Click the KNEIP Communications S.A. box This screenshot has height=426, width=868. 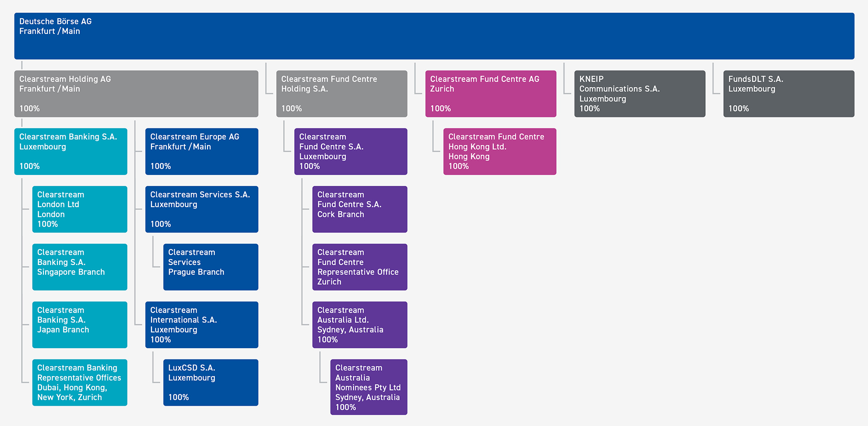639,94
